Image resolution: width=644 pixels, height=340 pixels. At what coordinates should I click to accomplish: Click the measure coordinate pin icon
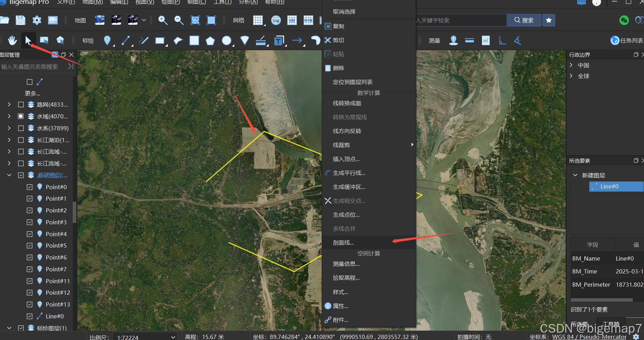point(454,40)
